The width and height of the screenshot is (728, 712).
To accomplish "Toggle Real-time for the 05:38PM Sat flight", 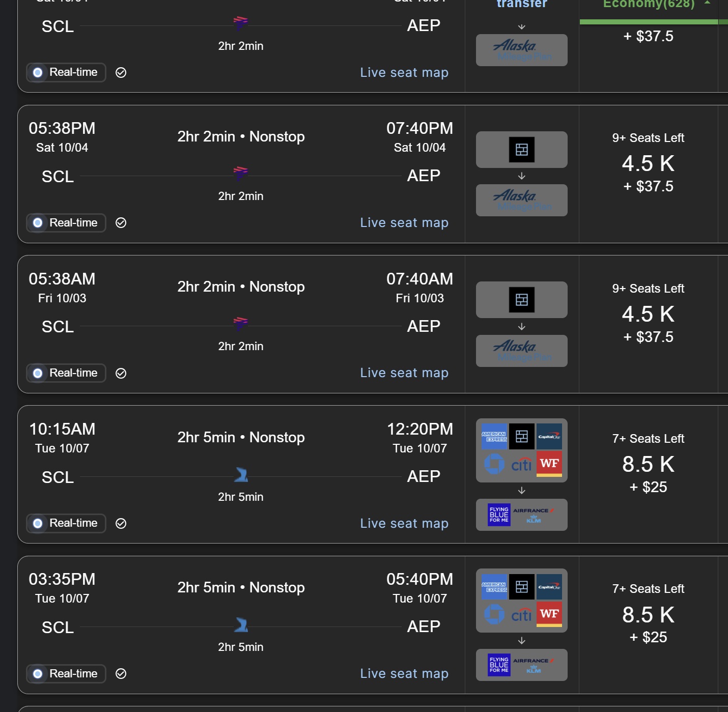I will [66, 223].
